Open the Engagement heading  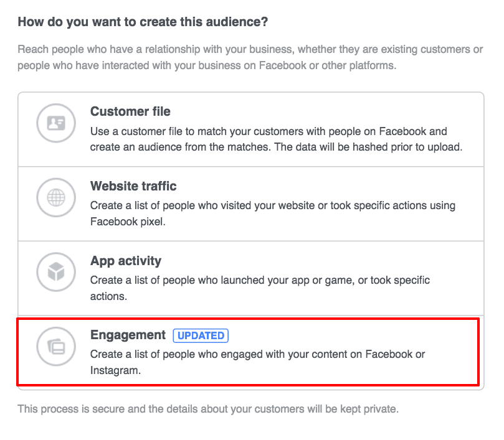128,335
